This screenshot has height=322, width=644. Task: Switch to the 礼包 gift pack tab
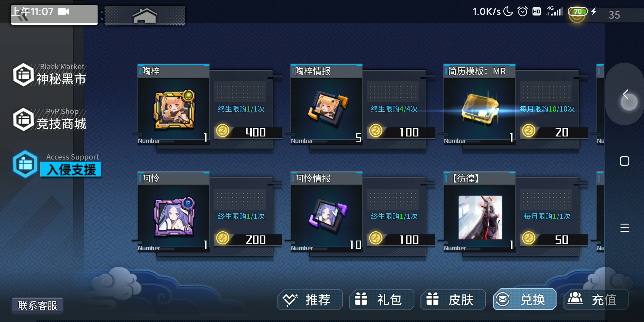(x=382, y=299)
